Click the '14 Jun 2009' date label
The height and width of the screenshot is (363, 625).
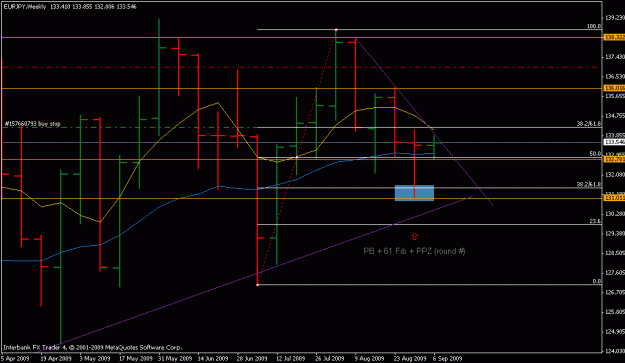pos(213,358)
